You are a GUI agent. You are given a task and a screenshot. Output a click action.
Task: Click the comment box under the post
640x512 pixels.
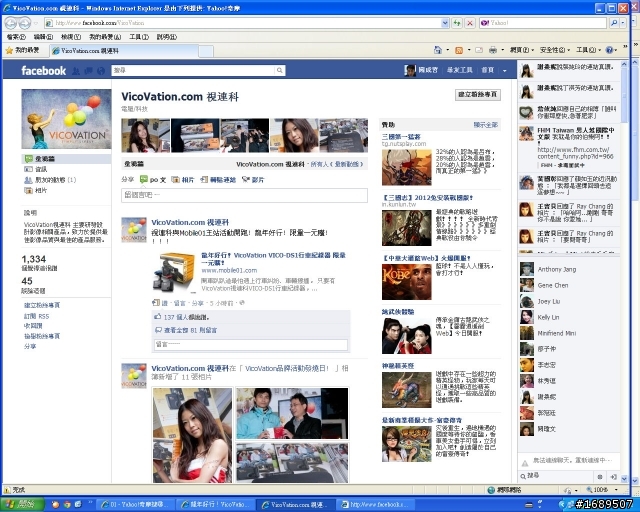click(x=251, y=344)
